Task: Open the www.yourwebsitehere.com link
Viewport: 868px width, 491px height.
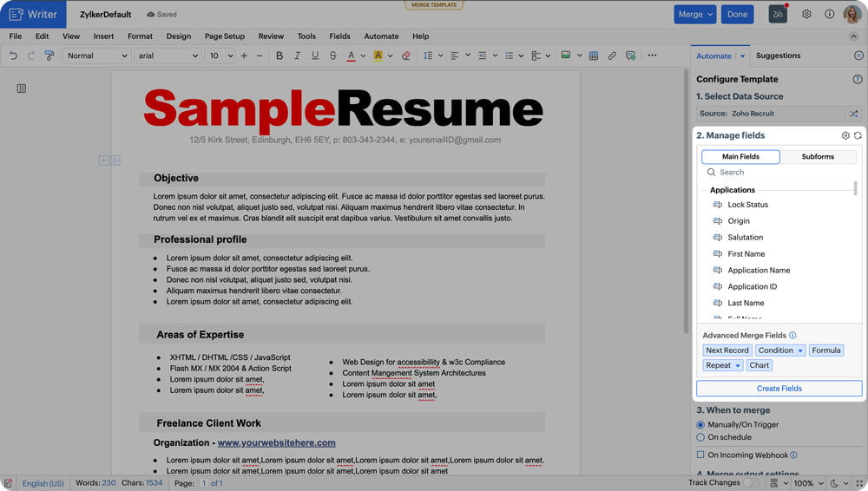Action: click(276, 442)
